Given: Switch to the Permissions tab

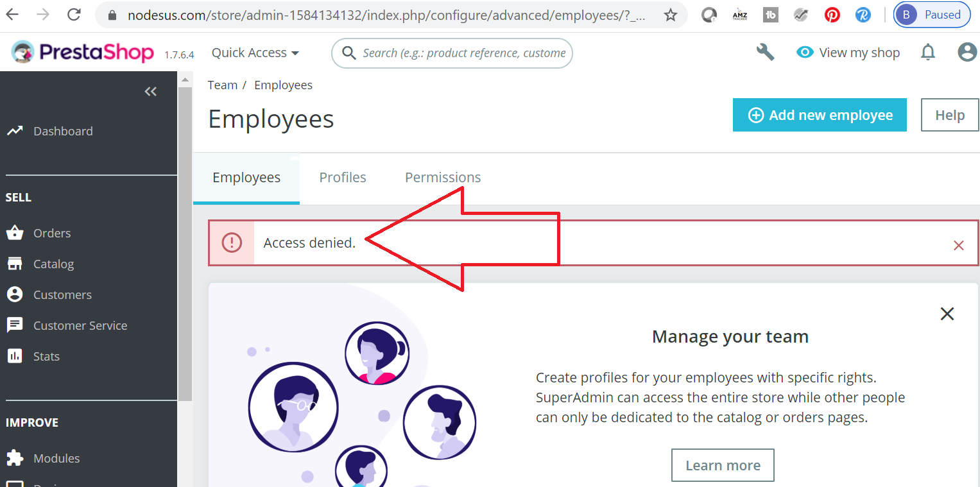Looking at the screenshot, I should (x=443, y=177).
